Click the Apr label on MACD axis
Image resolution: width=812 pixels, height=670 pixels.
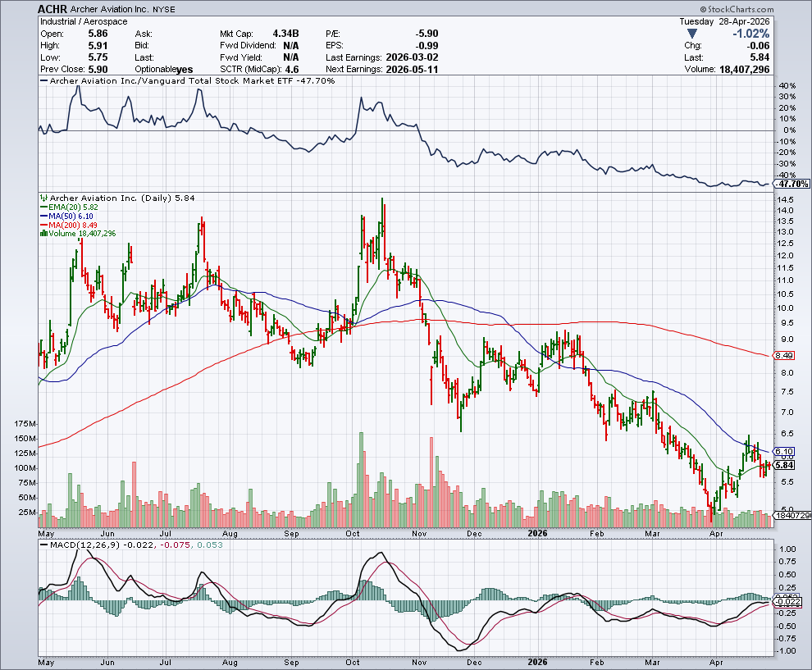(x=716, y=663)
